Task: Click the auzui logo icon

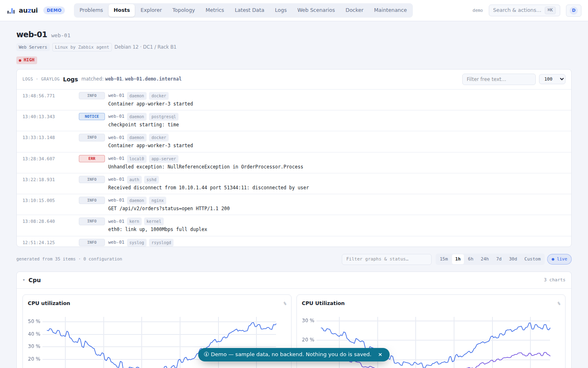Action: 11,11
